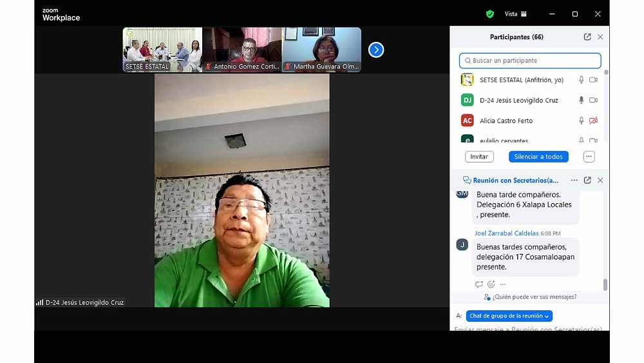This screenshot has width=644, height=363.
Task: Open the chat recipient dropdown
Action: click(509, 316)
